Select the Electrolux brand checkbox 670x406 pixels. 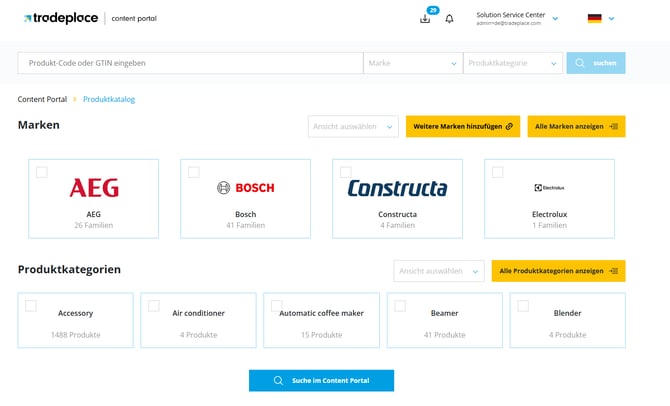[x=497, y=172]
